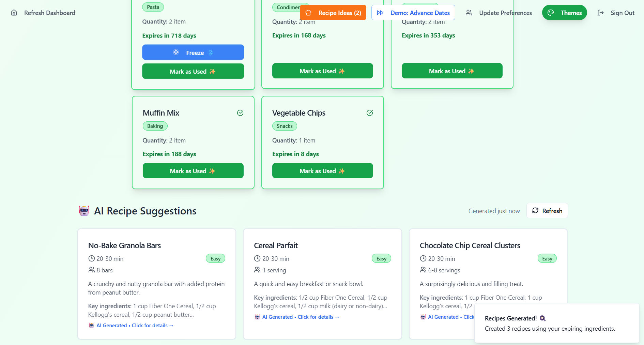The width and height of the screenshot is (644, 345).
Task: Click the fast-forward icon in Demo: Advance Dates
Action: tap(380, 13)
